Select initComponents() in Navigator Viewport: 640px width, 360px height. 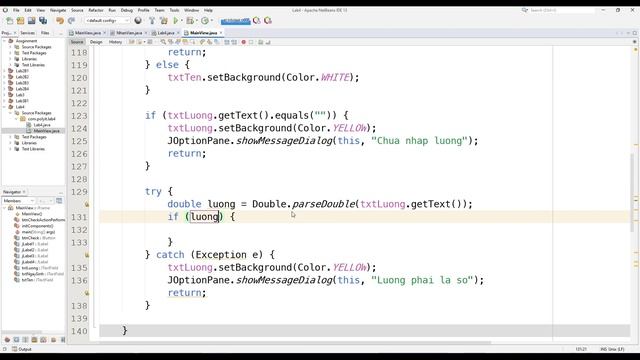pos(37,226)
